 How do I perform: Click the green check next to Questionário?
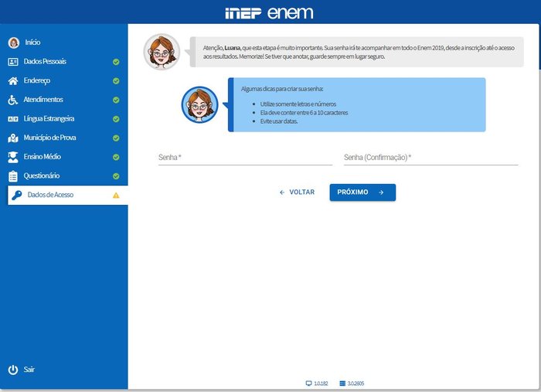point(116,176)
